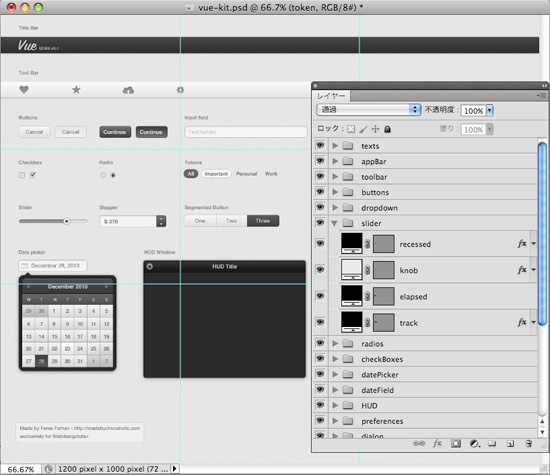Open the blend mode dropdown
The image size is (550, 475).
coord(368,109)
